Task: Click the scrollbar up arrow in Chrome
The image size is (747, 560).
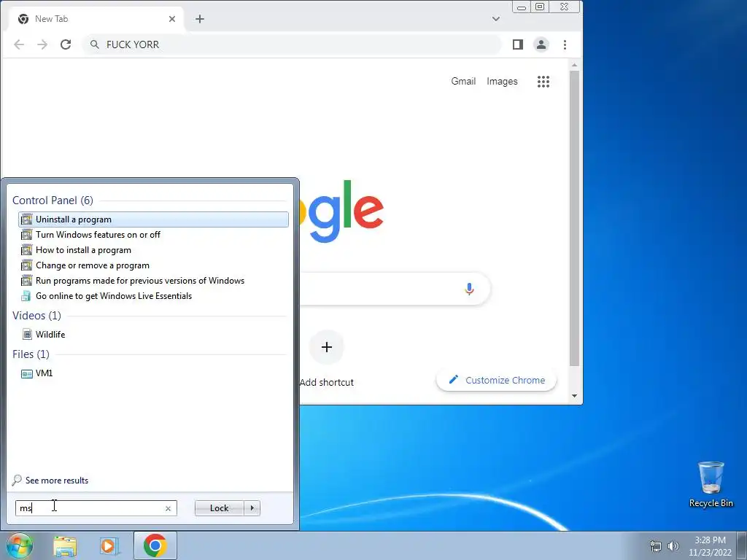Action: (x=575, y=65)
